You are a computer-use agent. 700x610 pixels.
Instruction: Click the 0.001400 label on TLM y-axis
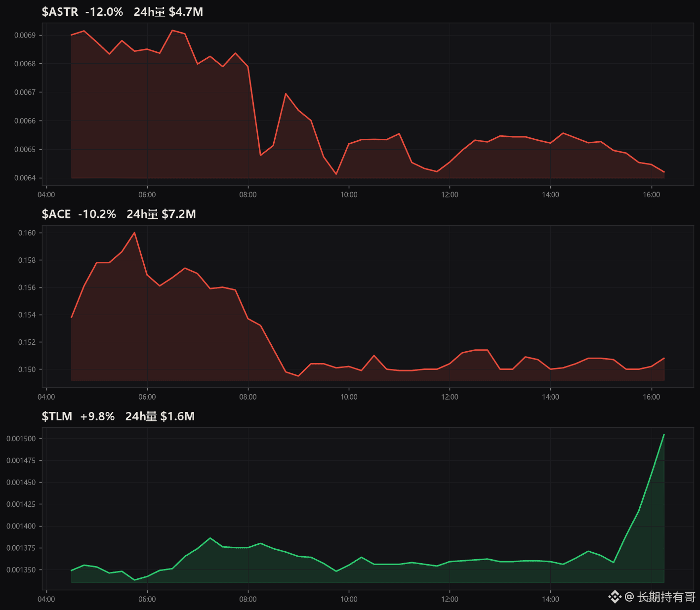pyautogui.click(x=21, y=527)
